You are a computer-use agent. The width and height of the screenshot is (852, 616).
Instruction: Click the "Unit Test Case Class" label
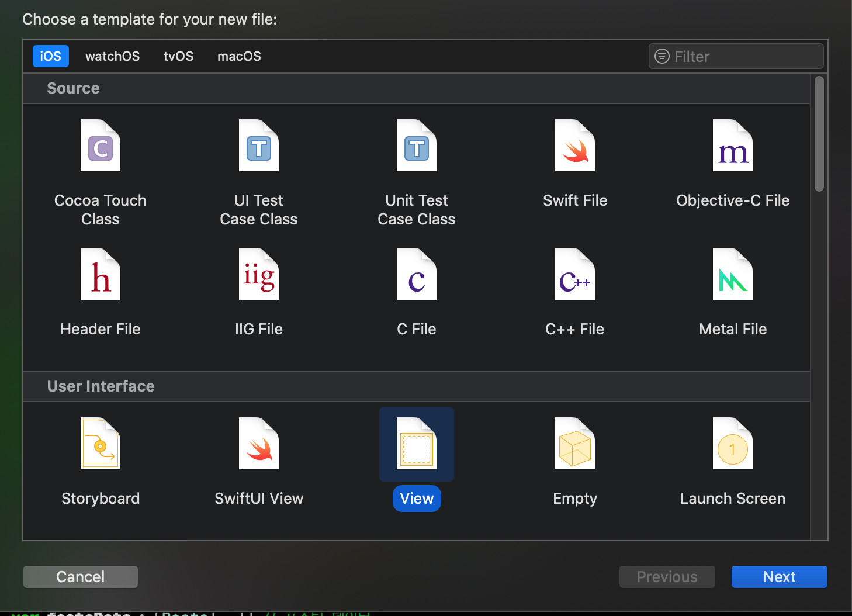(417, 210)
